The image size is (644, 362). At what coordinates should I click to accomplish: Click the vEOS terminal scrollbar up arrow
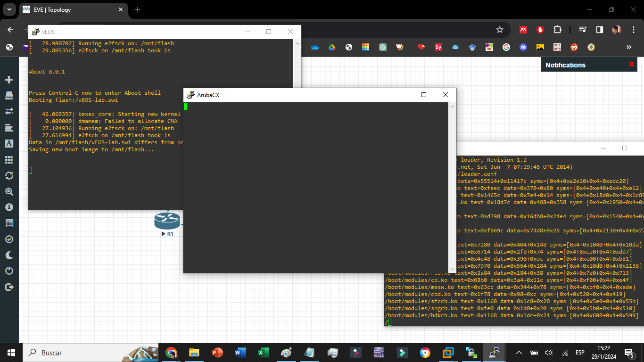(297, 43)
